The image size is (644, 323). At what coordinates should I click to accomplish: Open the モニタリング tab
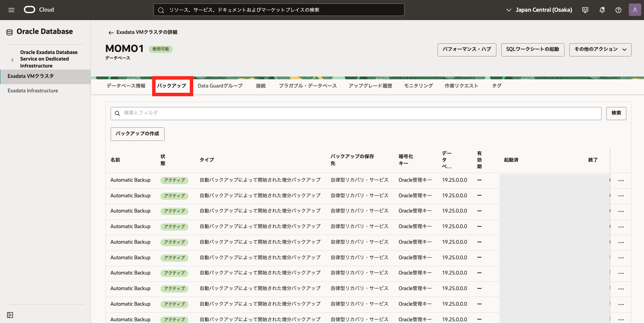[x=418, y=86]
